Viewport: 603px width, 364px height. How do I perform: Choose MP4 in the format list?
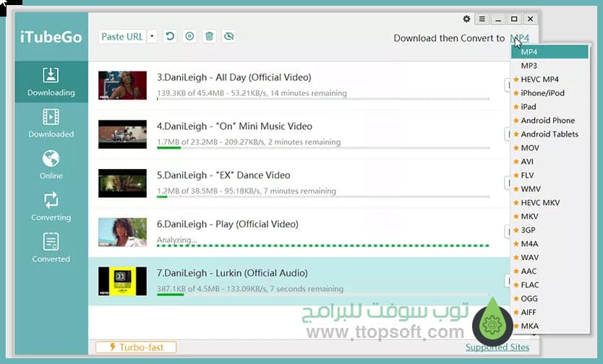[550, 52]
